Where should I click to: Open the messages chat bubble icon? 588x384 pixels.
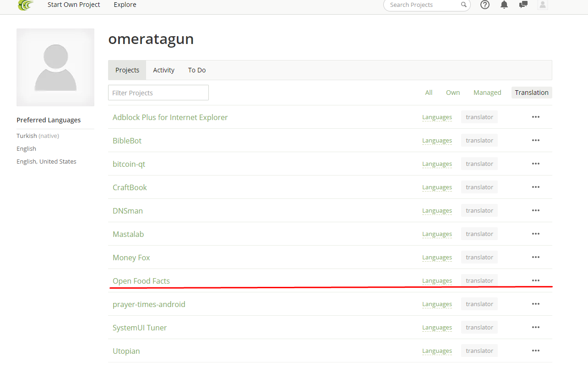click(x=523, y=5)
